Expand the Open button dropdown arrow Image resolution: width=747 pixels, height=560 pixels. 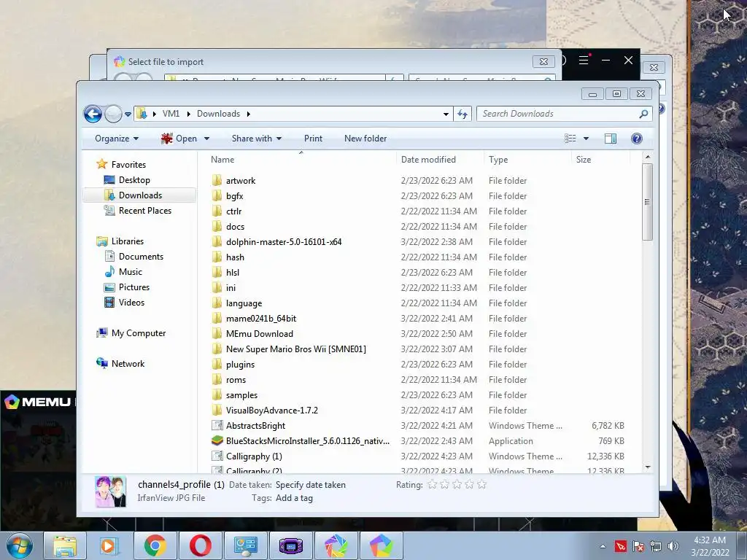coord(206,139)
